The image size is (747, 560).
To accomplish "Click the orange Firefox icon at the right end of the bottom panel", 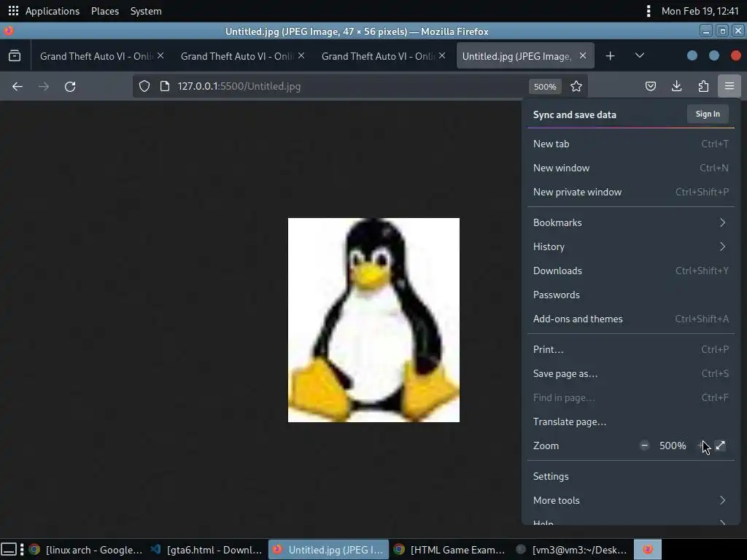I will click(648, 550).
